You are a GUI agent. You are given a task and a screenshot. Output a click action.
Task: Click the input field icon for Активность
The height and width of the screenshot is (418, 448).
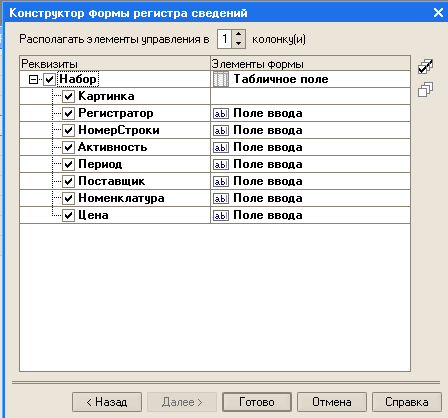pyautogui.click(x=221, y=147)
